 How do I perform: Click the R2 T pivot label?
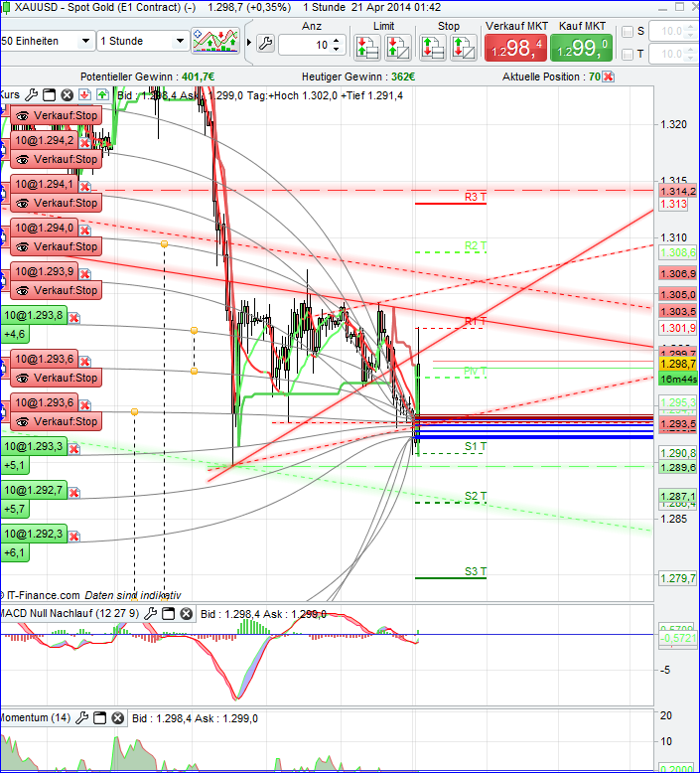click(x=476, y=245)
